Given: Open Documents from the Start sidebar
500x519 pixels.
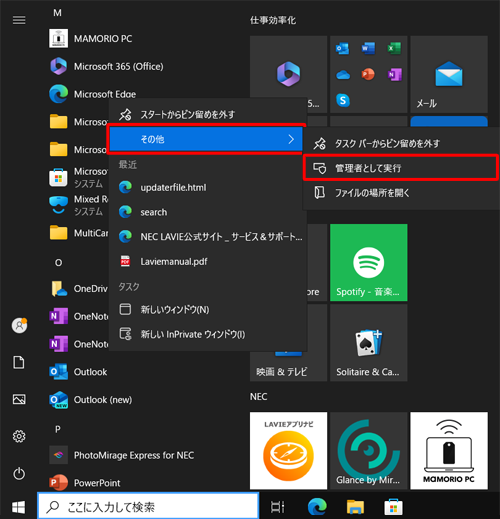Looking at the screenshot, I should pyautogui.click(x=19, y=362).
